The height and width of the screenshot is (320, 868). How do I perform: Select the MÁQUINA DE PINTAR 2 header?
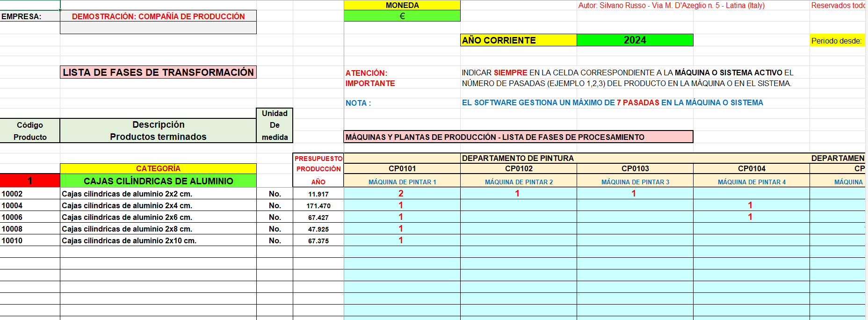point(519,182)
